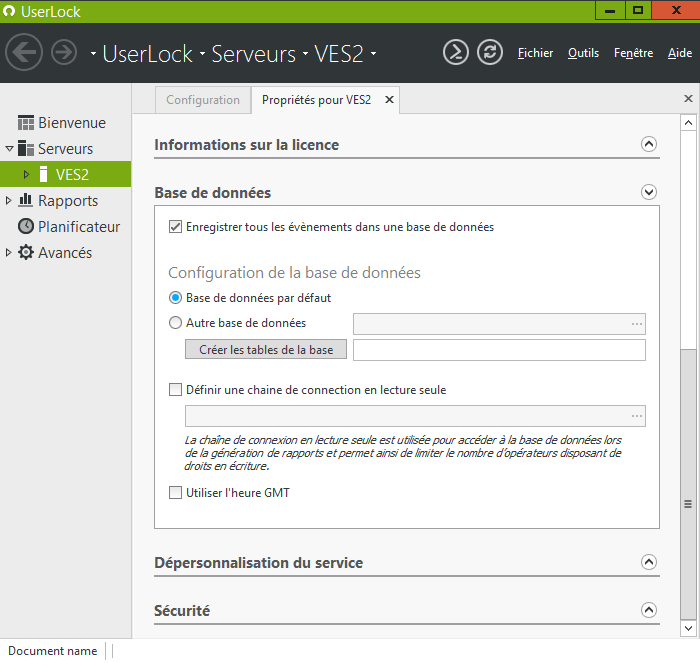Screen dimensions: 700x663
Task: Open the Outils menu
Action: pos(583,53)
